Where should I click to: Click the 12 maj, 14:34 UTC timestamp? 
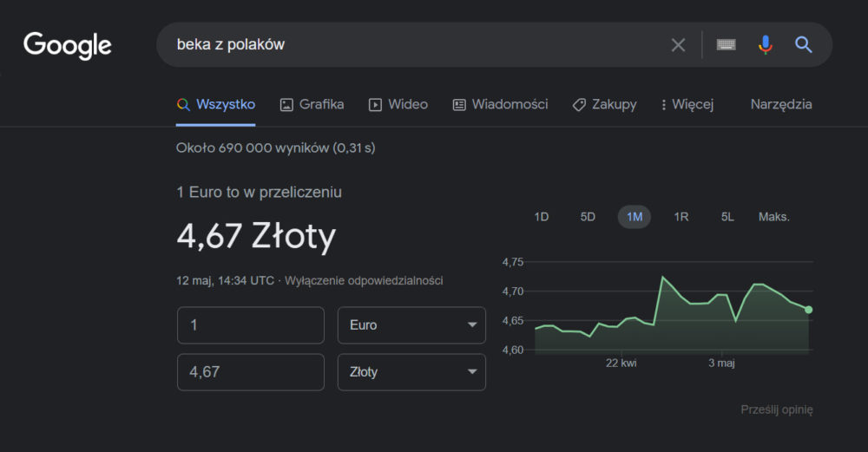coord(225,281)
